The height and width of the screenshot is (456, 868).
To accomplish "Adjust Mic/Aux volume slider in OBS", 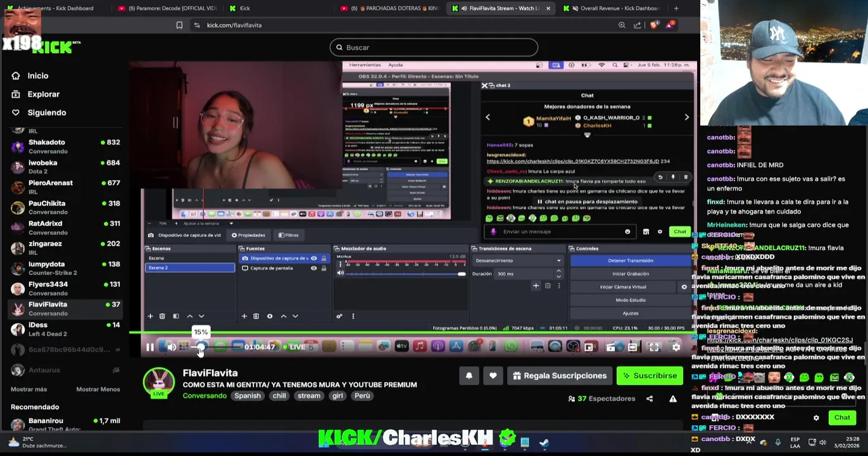I will [x=405, y=274].
